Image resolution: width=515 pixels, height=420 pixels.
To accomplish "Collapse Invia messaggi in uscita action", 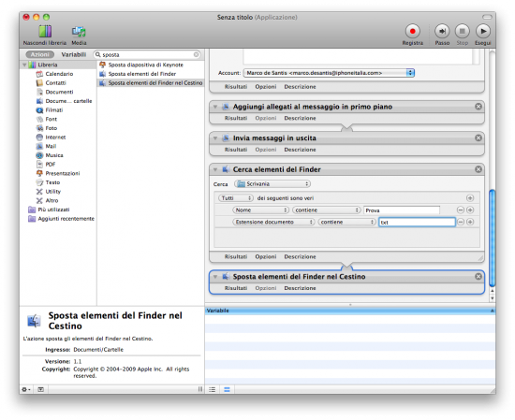I will (x=215, y=138).
